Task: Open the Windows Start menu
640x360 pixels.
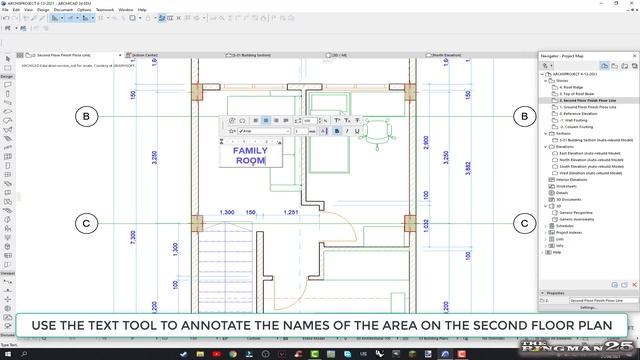Action: 7,354
